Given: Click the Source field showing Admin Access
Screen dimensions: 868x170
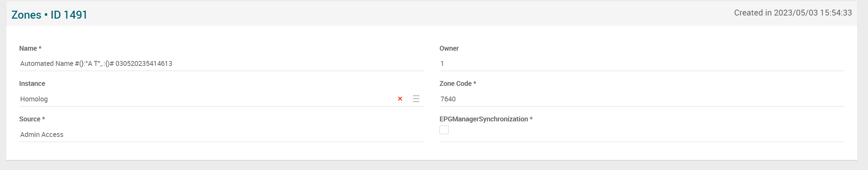Looking at the screenshot, I should [x=220, y=135].
